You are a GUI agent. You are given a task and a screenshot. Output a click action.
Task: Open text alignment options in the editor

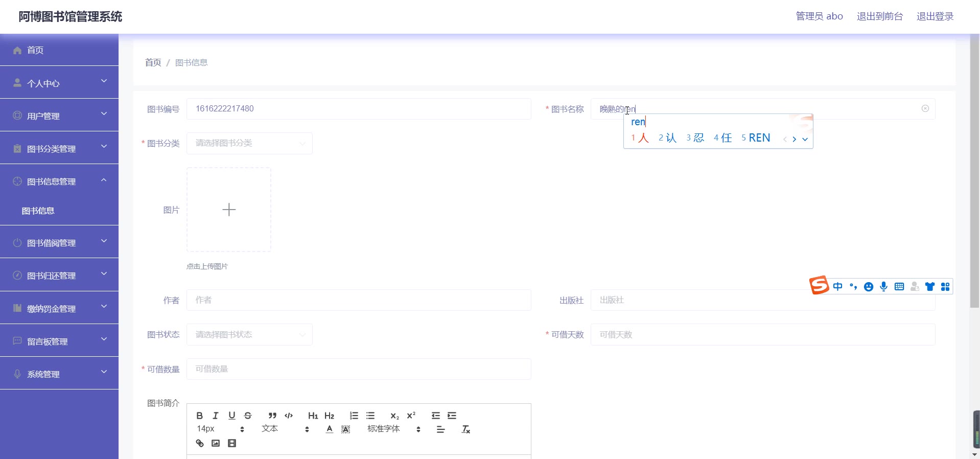tap(441, 429)
